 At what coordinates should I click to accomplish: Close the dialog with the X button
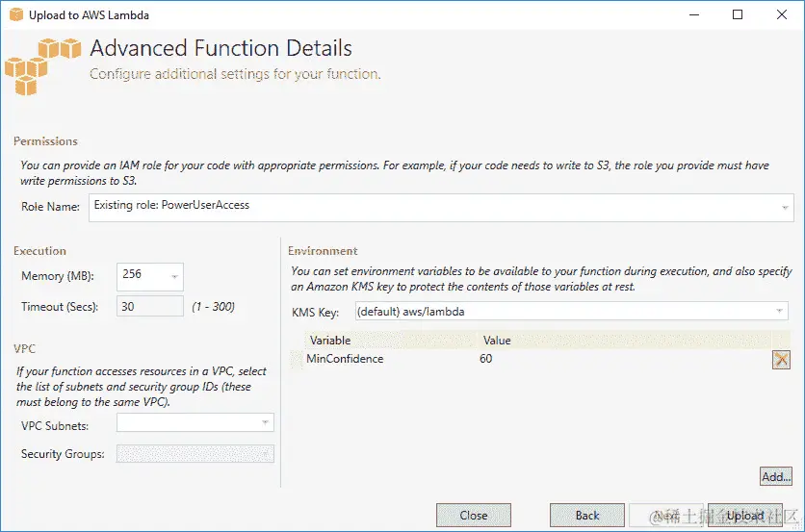[x=781, y=14]
